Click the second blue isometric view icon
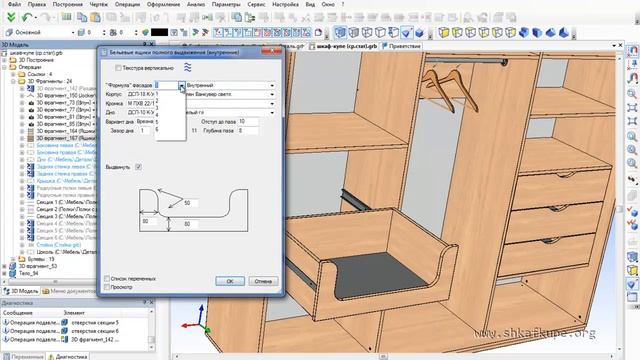The image size is (640, 360). (x=537, y=32)
